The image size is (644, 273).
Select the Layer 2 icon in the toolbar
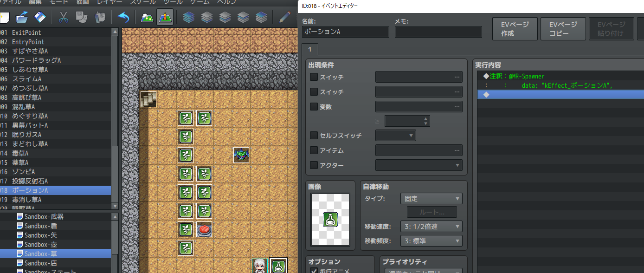225,17
